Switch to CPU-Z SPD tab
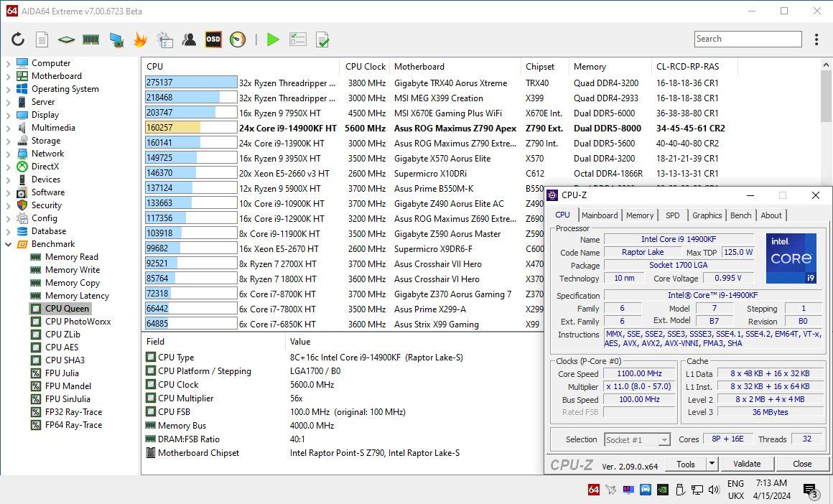The width and height of the screenshot is (833, 504). [673, 215]
